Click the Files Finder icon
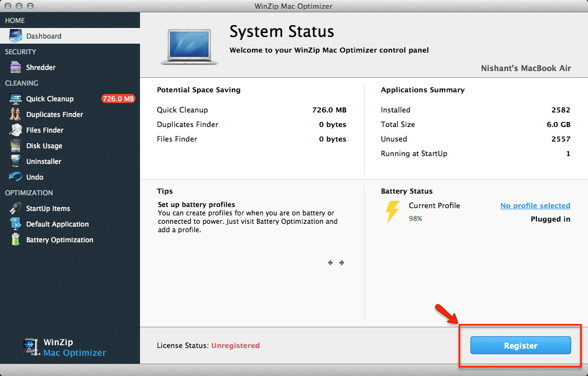The height and width of the screenshot is (376, 588). tap(16, 130)
